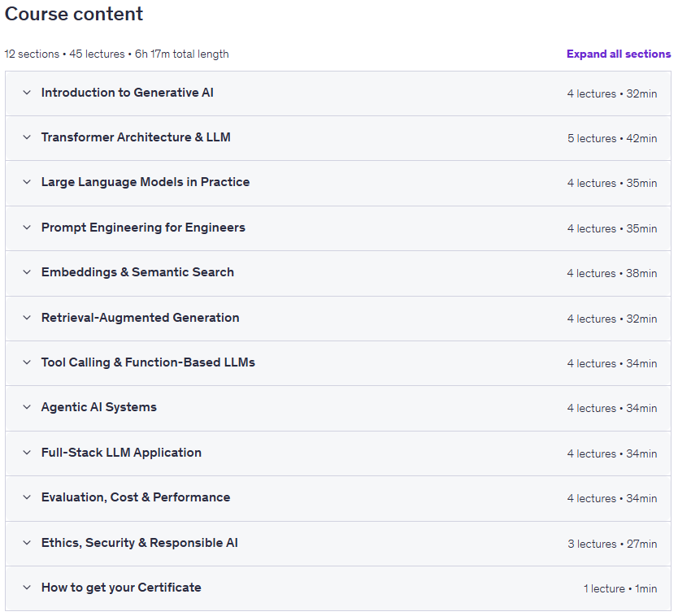Click the '12 sections • 45 lectures' summary line
Screen dimensions: 678x616
116,54
